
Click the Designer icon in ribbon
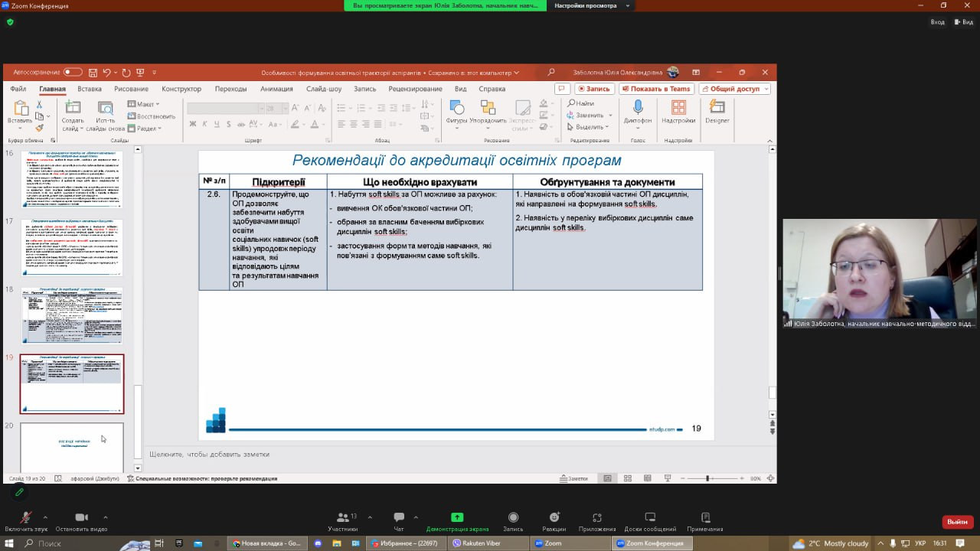coord(717,110)
